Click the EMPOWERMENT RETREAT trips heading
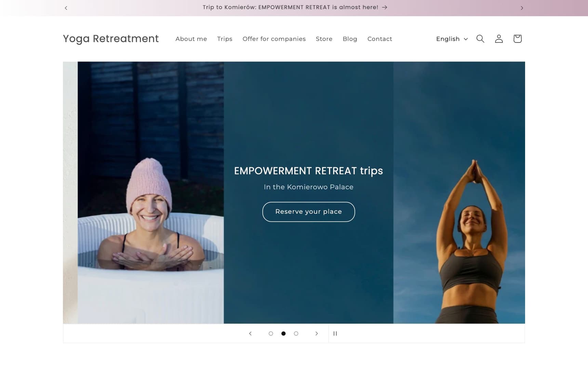588x368 pixels. [x=308, y=171]
